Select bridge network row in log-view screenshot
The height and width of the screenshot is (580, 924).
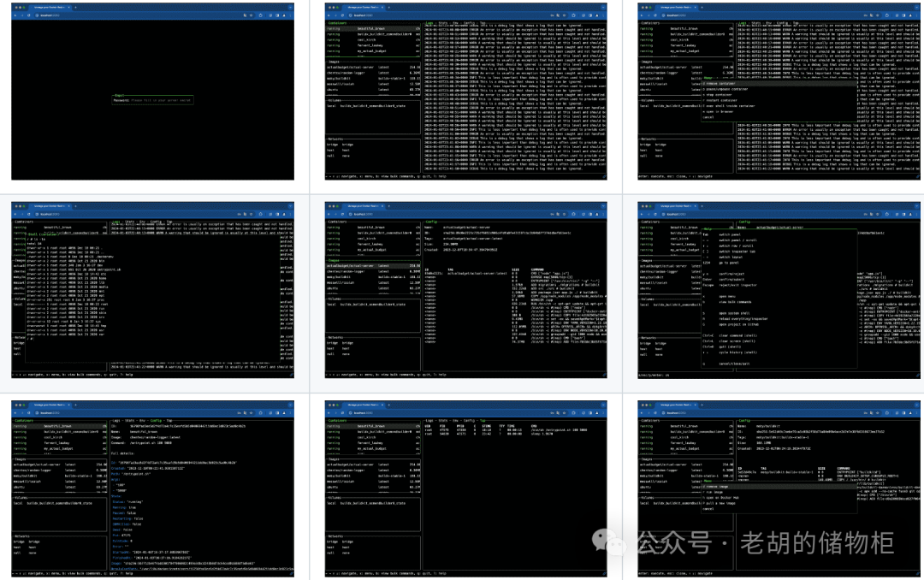click(374, 145)
